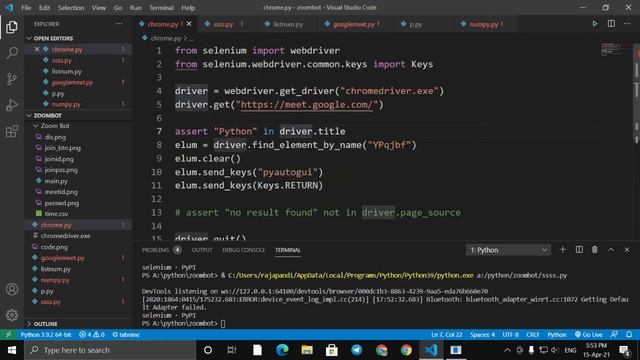Open the Selection menu
The height and width of the screenshot is (360, 640).
(x=71, y=8)
